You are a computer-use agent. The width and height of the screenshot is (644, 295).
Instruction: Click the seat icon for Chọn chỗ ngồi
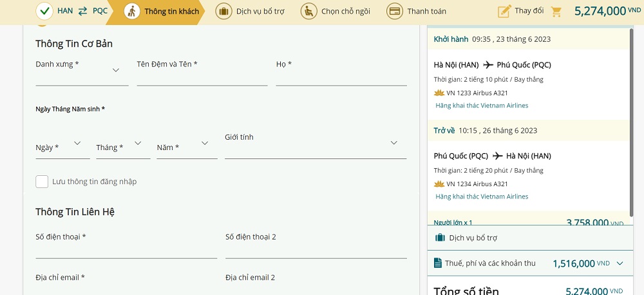pos(308,11)
